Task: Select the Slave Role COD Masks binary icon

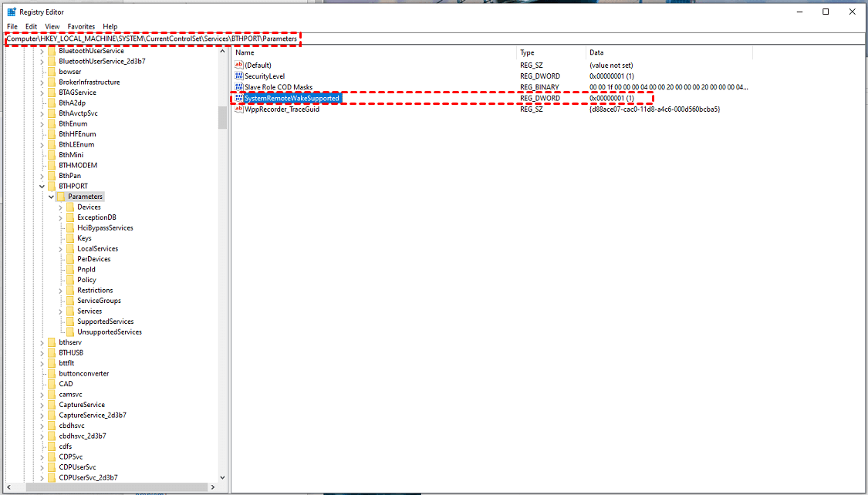Action: coord(238,87)
